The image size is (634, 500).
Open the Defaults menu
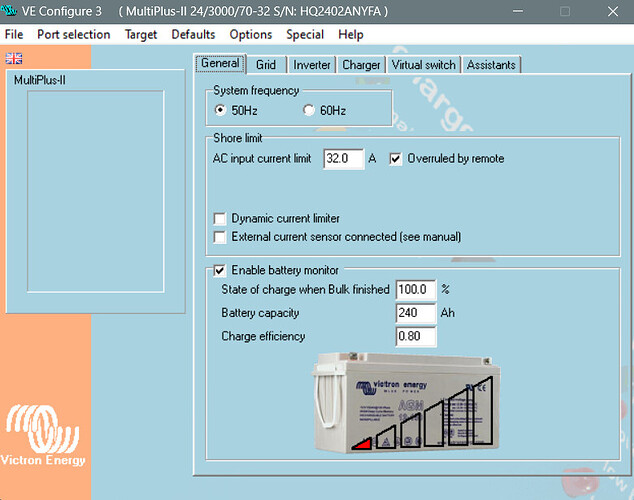(193, 34)
